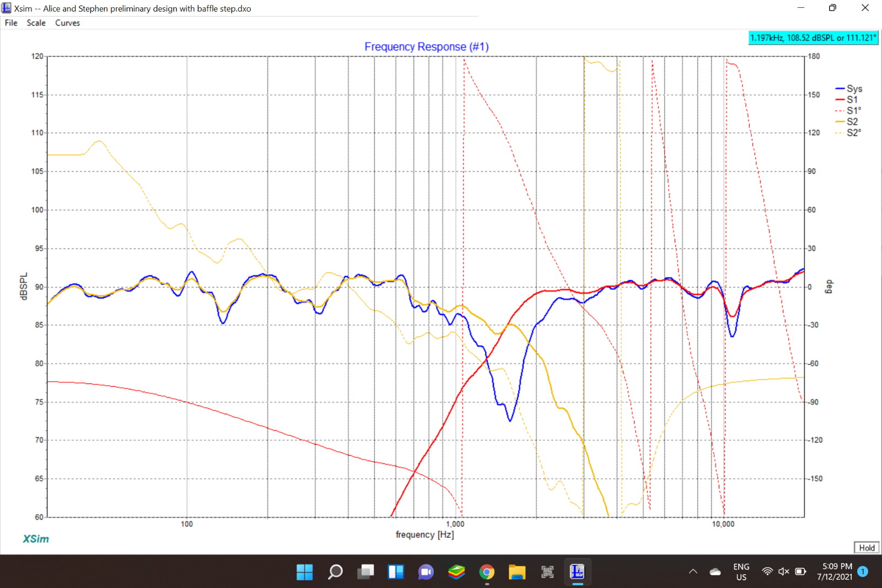The width and height of the screenshot is (882, 588).
Task: Click the XSim taskbar icon
Action: (577, 572)
